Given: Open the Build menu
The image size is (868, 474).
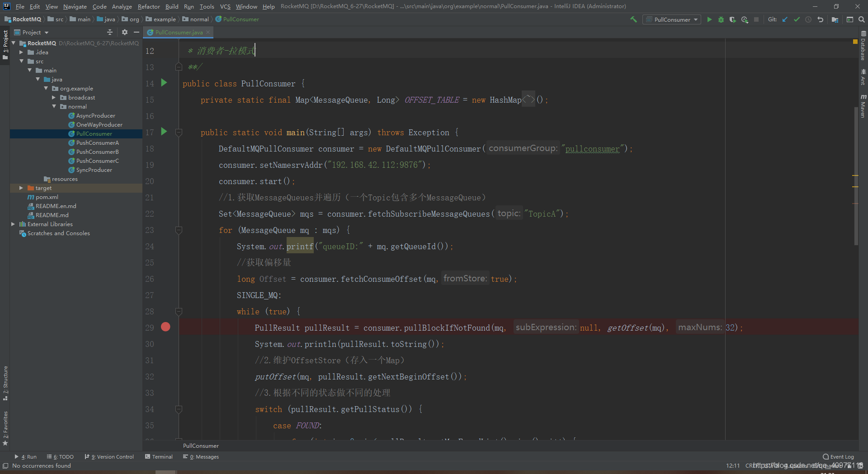Looking at the screenshot, I should (172, 6).
